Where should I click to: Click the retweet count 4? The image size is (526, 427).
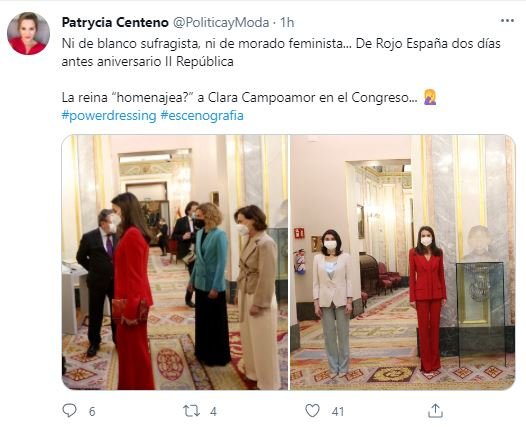(213, 411)
